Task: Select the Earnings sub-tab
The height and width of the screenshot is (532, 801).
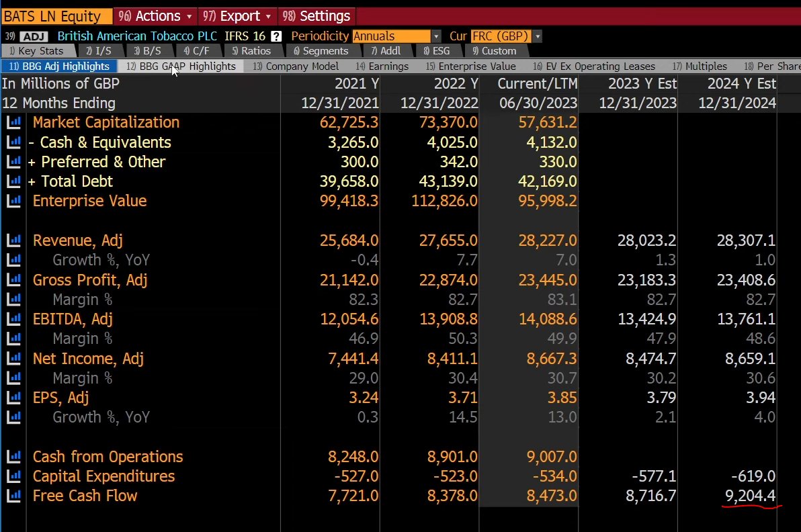Action: (x=382, y=66)
